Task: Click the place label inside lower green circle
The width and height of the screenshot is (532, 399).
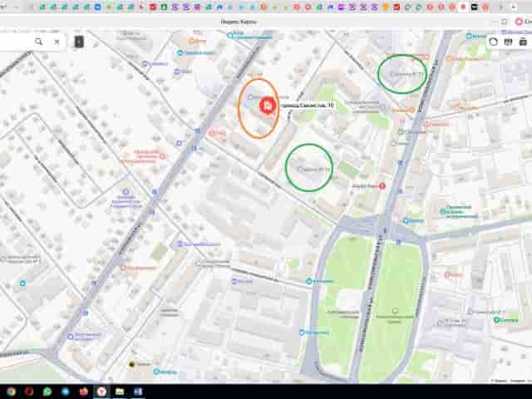Action: [314, 169]
